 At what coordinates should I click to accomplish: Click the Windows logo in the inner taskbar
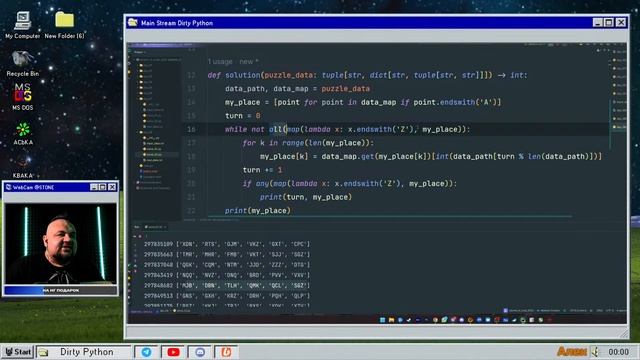[x=382, y=320]
